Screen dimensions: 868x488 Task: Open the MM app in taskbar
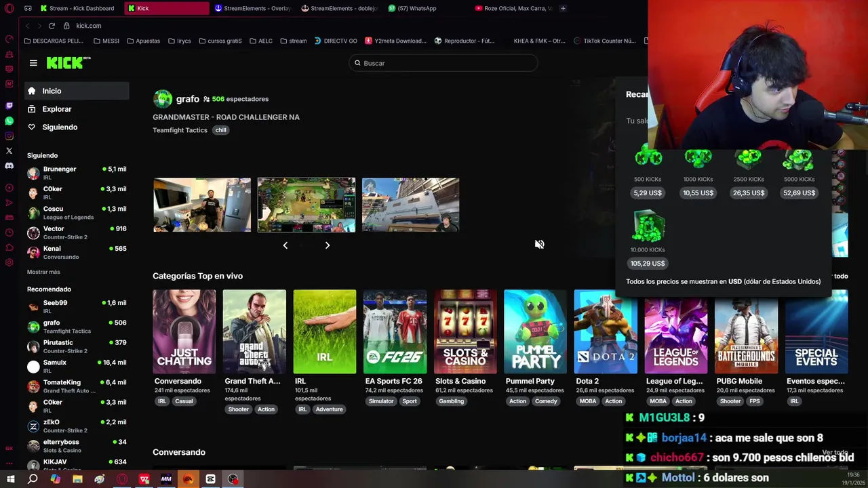pos(166,479)
